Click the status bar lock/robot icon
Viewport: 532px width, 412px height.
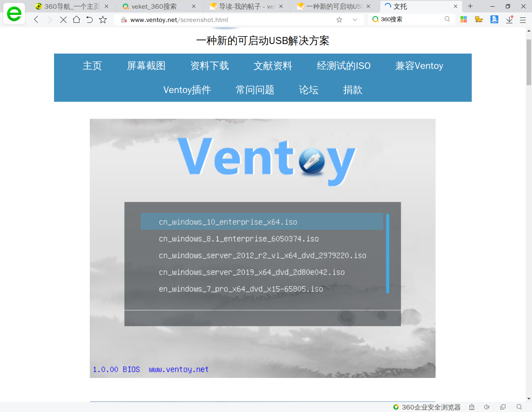[x=472, y=407]
